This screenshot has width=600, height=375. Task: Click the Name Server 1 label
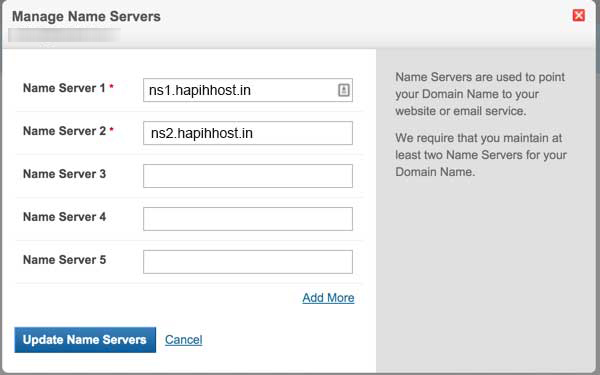pyautogui.click(x=64, y=88)
